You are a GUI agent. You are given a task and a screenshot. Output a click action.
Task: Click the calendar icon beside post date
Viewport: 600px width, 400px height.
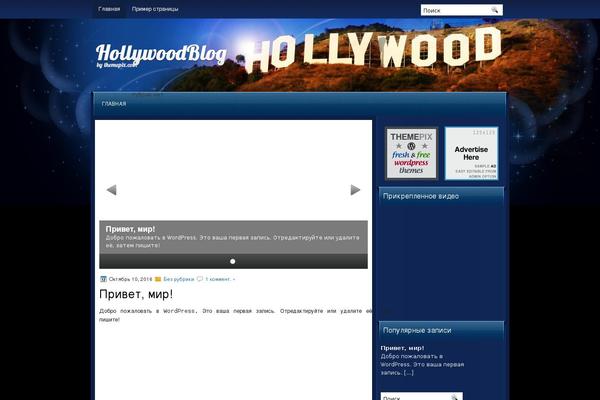(x=103, y=279)
